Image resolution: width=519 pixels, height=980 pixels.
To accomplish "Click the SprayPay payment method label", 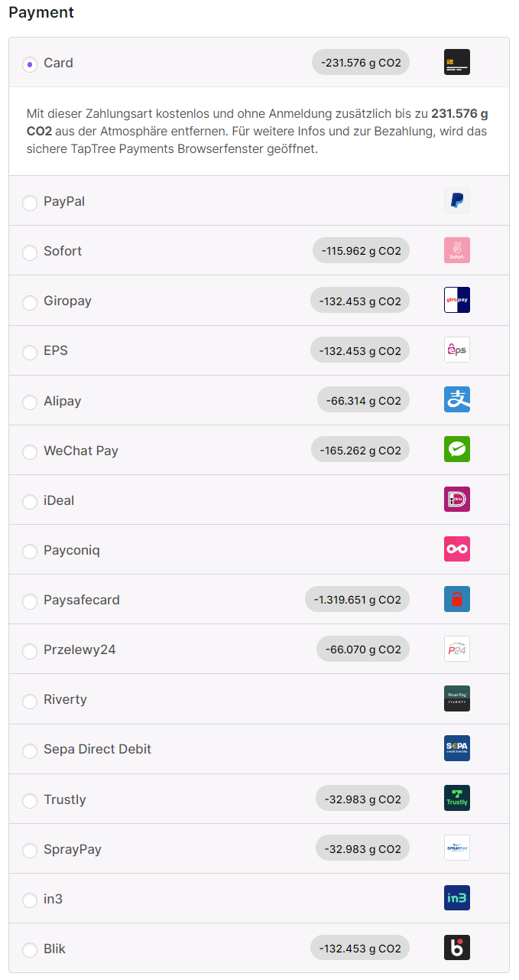I will (73, 849).
